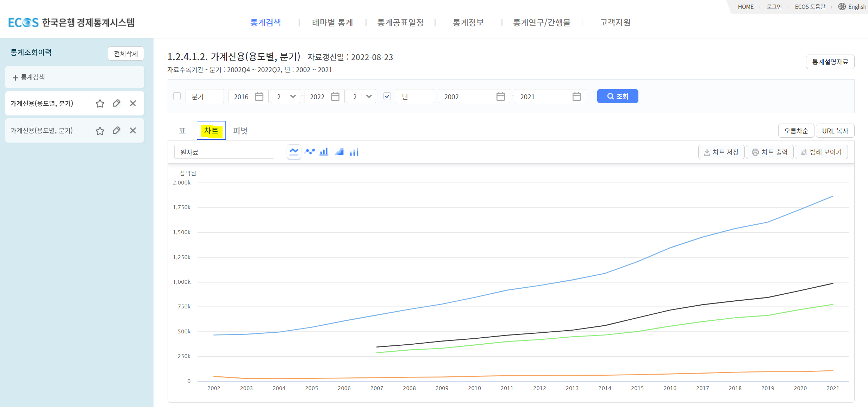Remove first 가계신용 history item with X
The width and height of the screenshot is (868, 407).
(x=133, y=104)
